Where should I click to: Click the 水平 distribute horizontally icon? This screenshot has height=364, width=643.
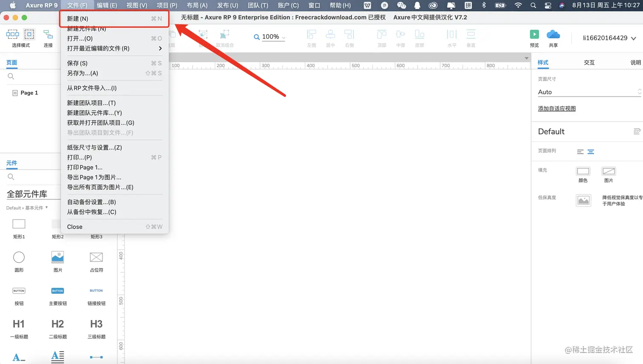[452, 34]
